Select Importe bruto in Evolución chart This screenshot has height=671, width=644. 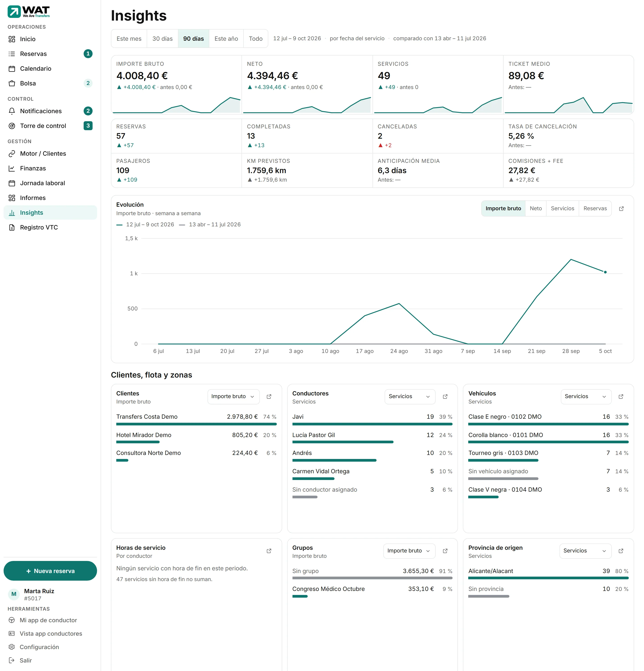click(x=503, y=208)
